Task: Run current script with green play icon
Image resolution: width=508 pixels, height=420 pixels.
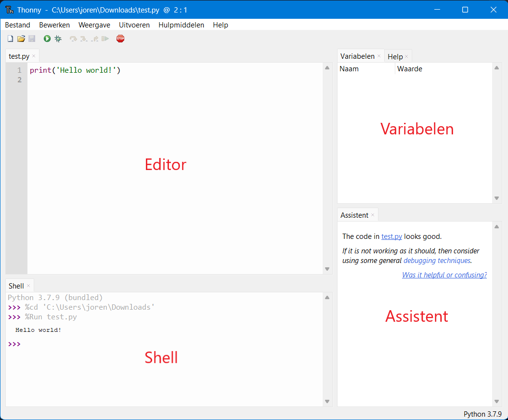Action: click(x=47, y=39)
